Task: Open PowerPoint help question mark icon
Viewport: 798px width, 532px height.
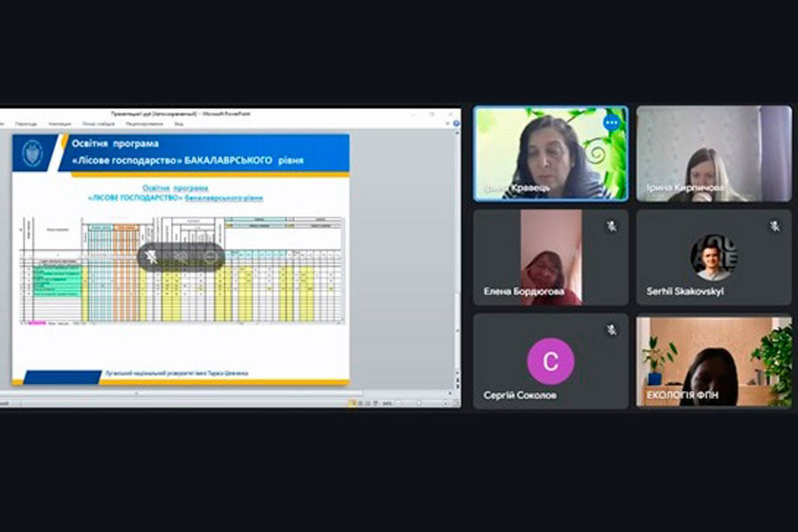Action: pyautogui.click(x=457, y=123)
